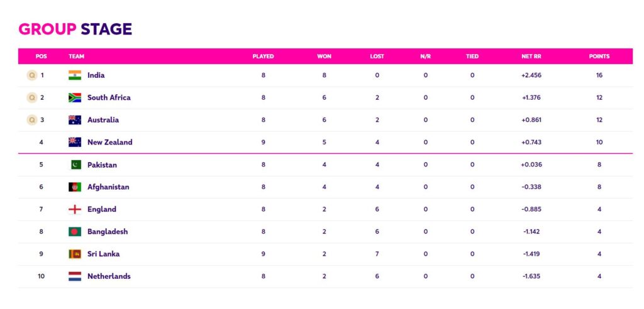Image resolution: width=644 pixels, height=309 pixels.
Task: Select the Netherlands team name
Action: point(109,276)
